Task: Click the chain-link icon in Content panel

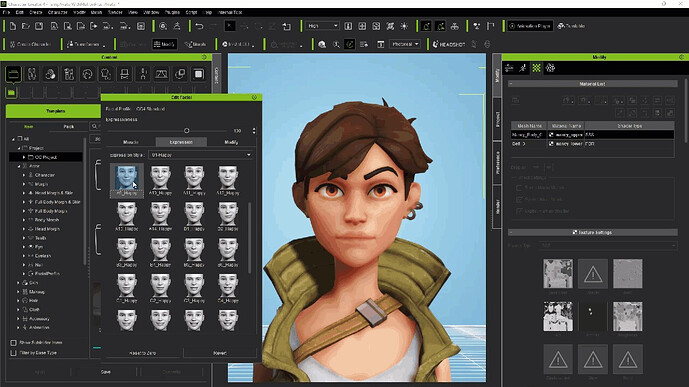Action: click(32, 74)
